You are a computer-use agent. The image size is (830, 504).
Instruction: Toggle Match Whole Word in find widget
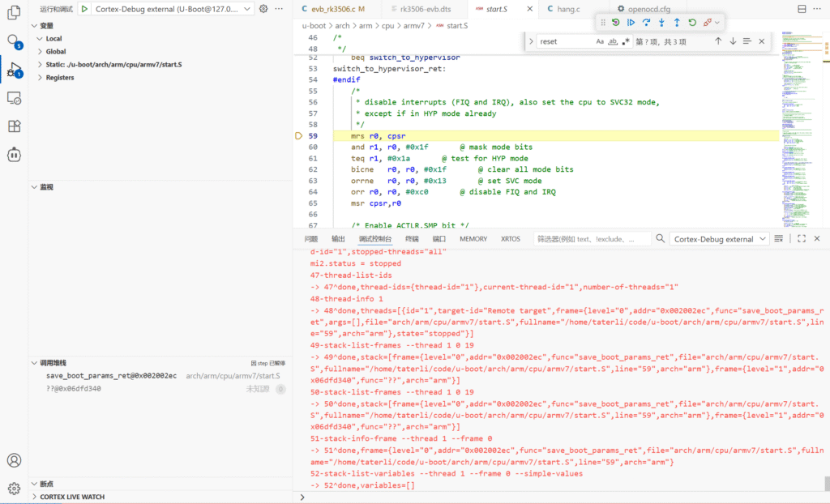[x=613, y=41]
